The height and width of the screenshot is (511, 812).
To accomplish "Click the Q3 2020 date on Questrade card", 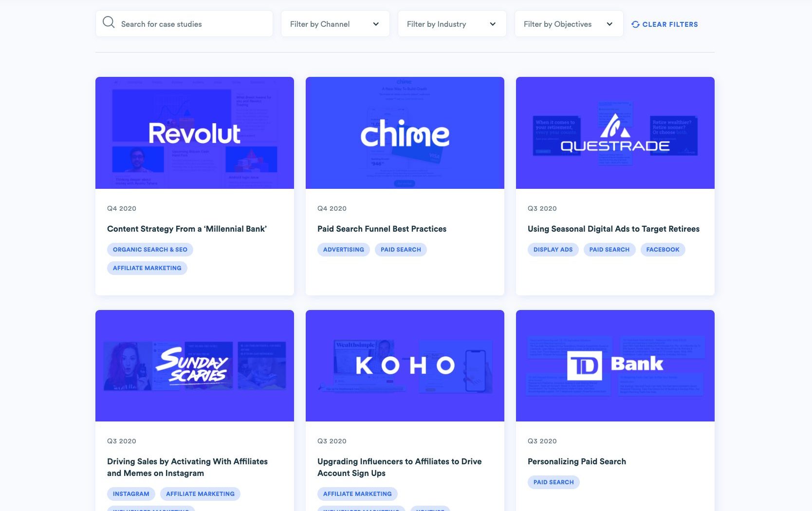I will click(542, 208).
